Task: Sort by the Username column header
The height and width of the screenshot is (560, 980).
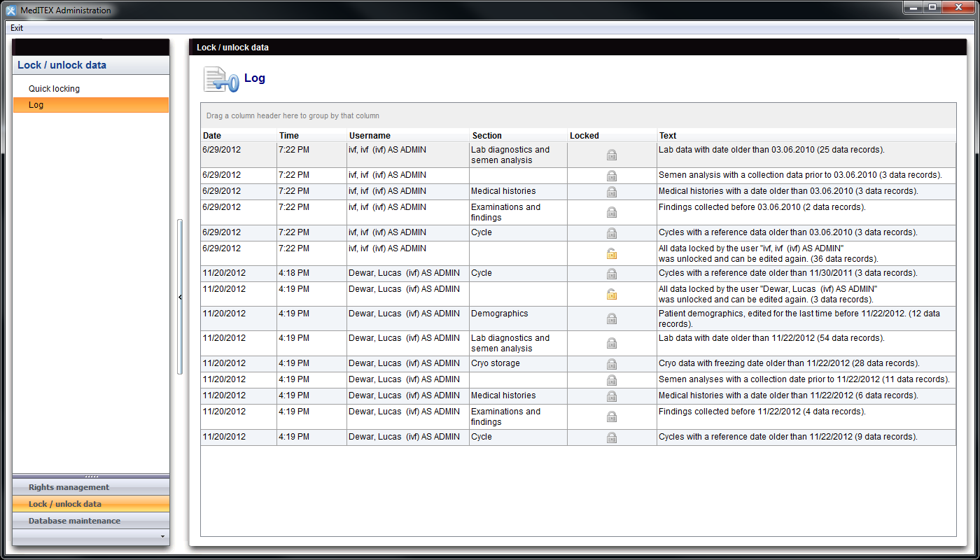Action: click(x=408, y=136)
